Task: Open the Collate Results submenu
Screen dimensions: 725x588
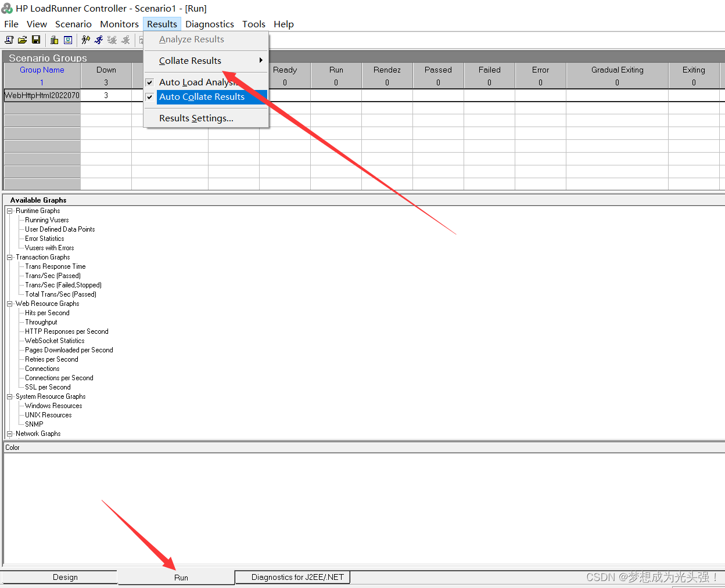Action: pos(206,61)
